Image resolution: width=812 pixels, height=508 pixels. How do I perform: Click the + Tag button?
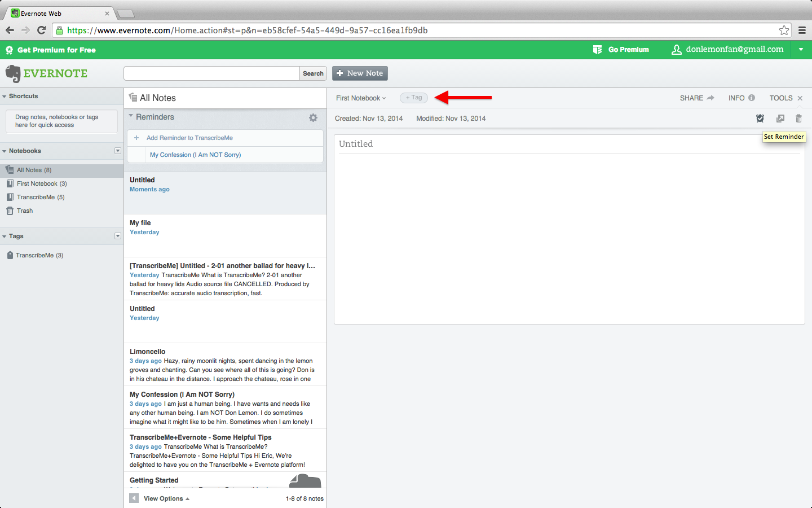point(414,98)
